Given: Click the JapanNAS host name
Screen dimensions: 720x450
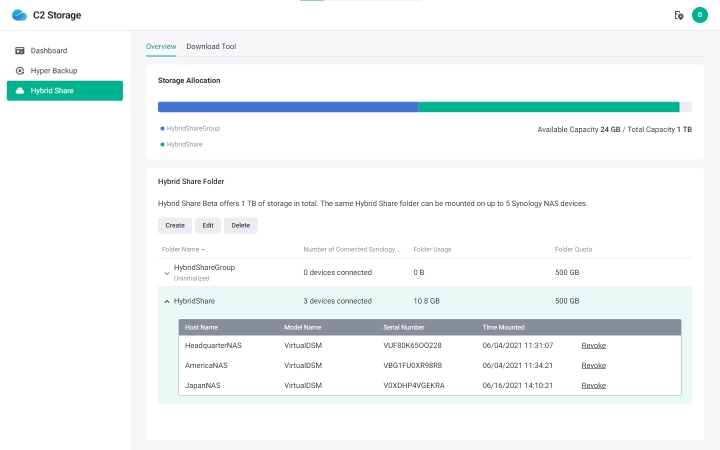Looking at the screenshot, I should click(x=202, y=385).
